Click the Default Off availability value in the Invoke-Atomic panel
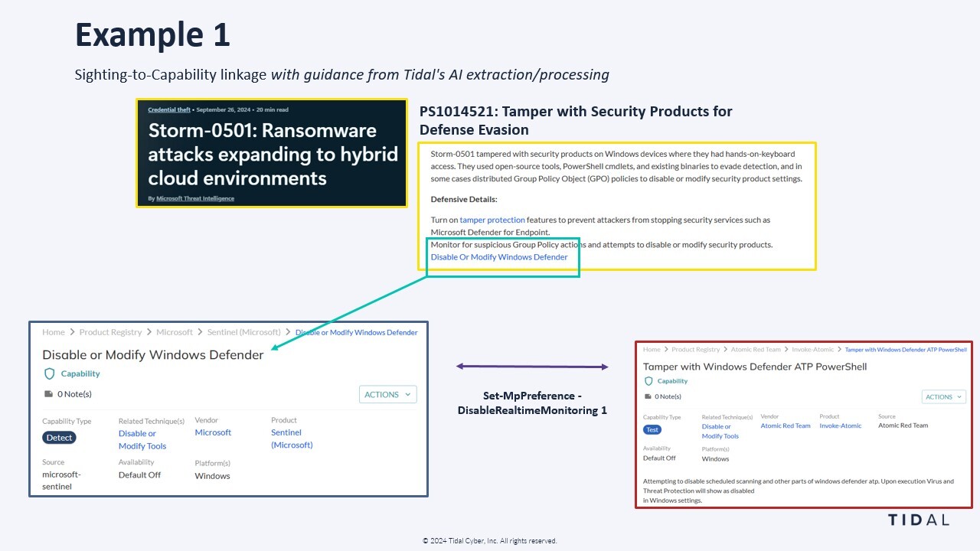 pyautogui.click(x=659, y=458)
